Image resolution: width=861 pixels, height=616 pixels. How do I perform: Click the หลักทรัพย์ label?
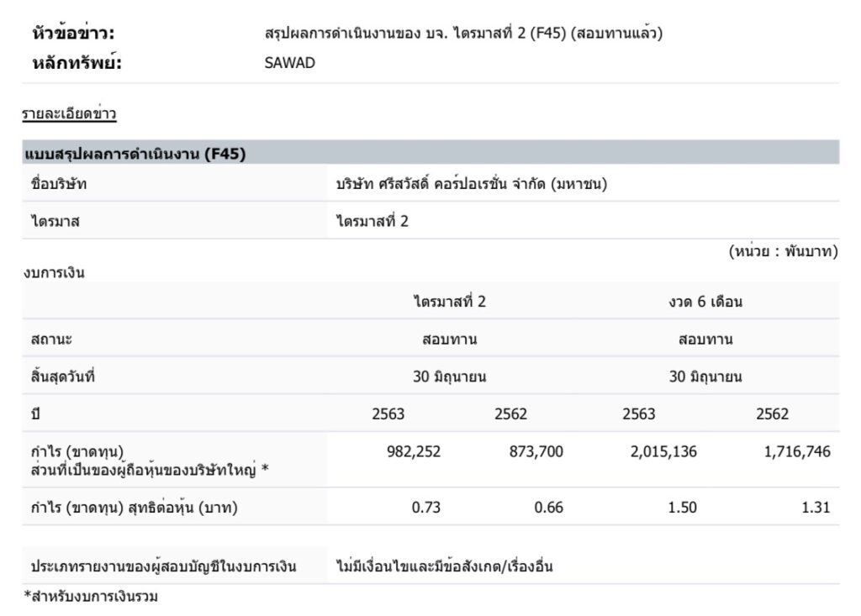(x=77, y=62)
